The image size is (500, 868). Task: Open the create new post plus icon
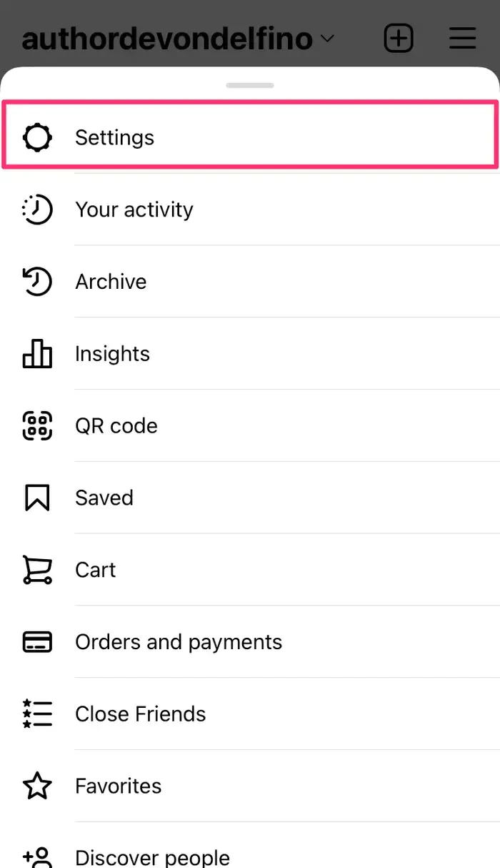click(x=399, y=38)
